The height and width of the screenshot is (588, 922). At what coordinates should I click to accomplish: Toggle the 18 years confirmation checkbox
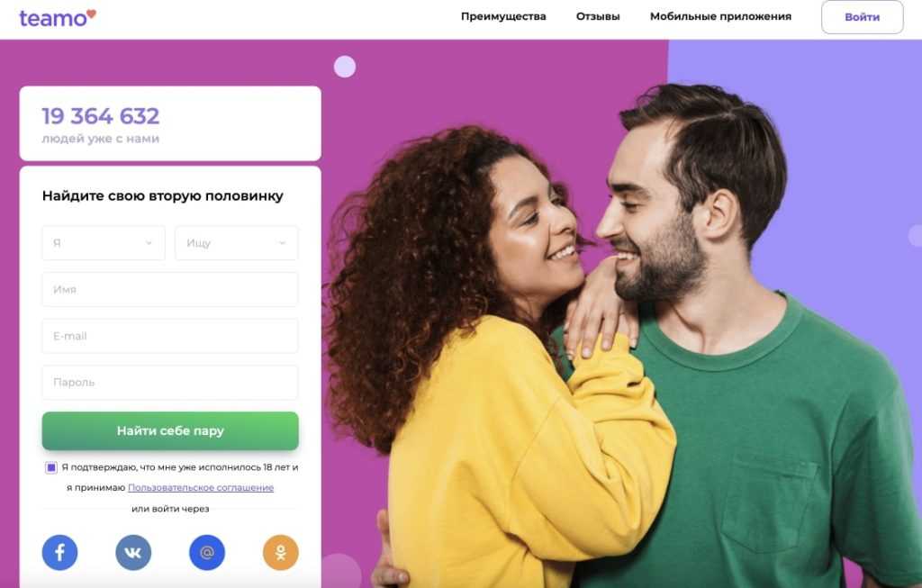(x=51, y=467)
